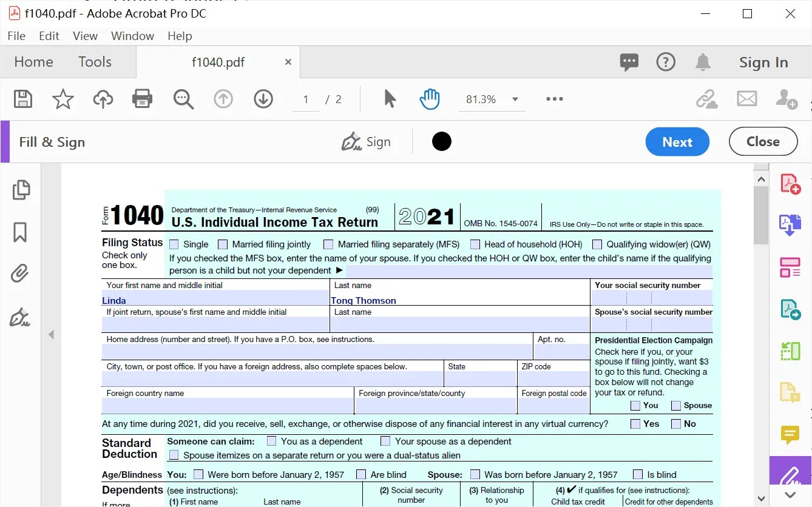
Task: Click the Next button
Action: pos(677,141)
